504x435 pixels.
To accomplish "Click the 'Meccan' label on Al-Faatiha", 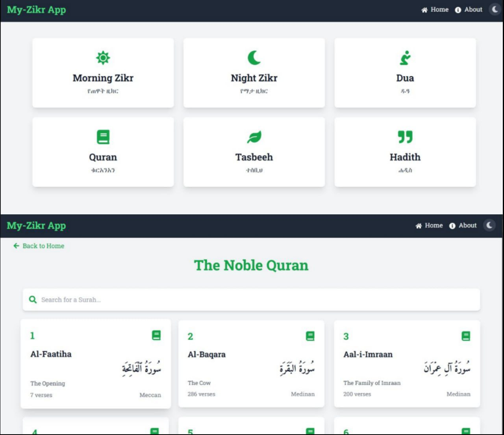I will click(150, 395).
